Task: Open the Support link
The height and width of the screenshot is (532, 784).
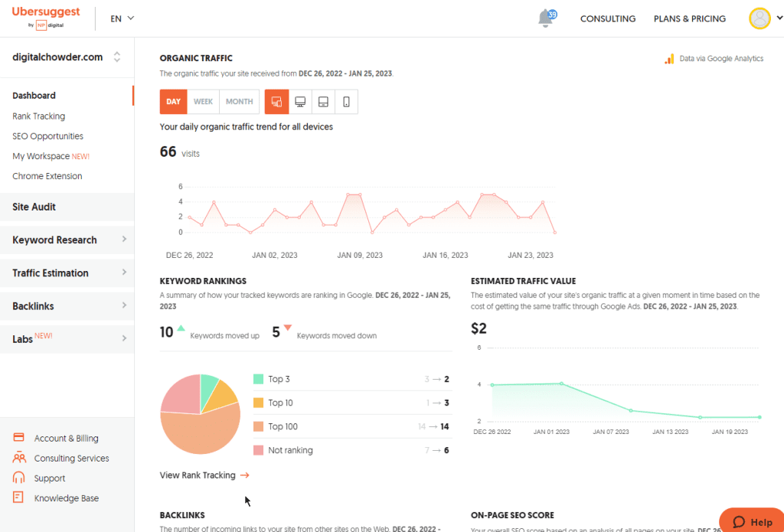Action: click(50, 478)
